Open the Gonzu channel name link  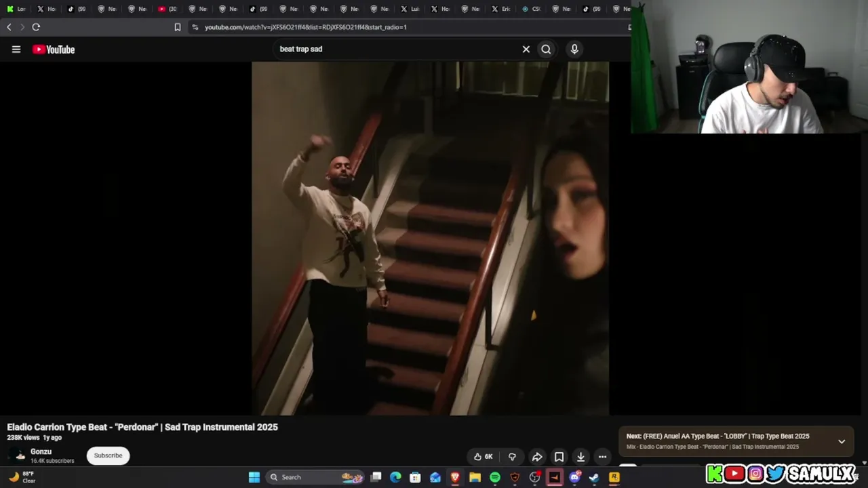coord(41,451)
